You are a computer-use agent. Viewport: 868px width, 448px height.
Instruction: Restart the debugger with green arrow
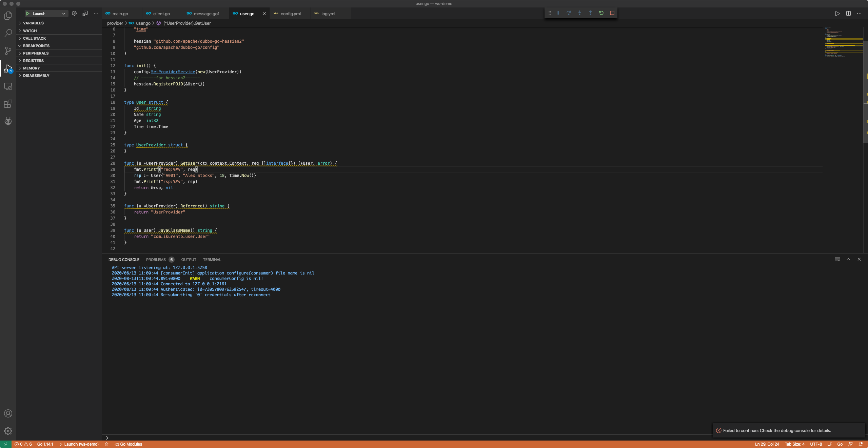(x=601, y=13)
